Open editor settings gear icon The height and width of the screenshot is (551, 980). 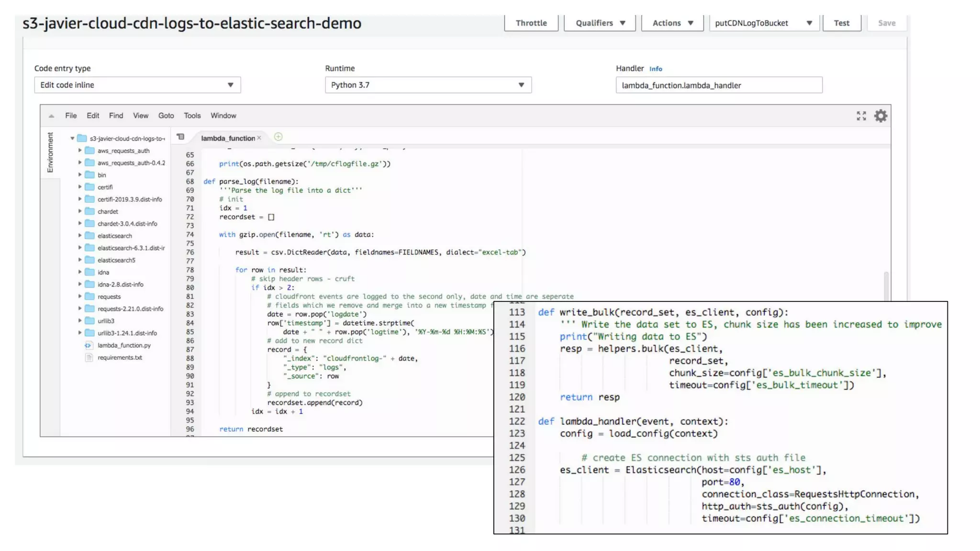880,116
